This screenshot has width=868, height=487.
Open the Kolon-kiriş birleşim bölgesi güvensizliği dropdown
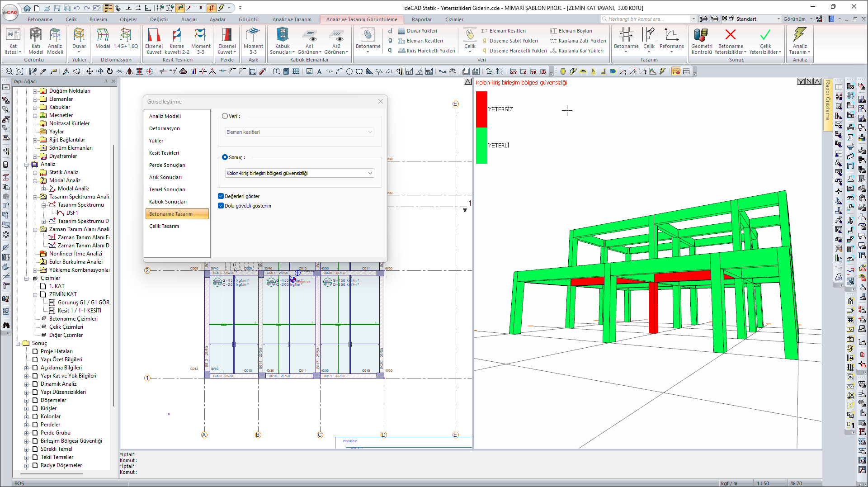(x=299, y=173)
